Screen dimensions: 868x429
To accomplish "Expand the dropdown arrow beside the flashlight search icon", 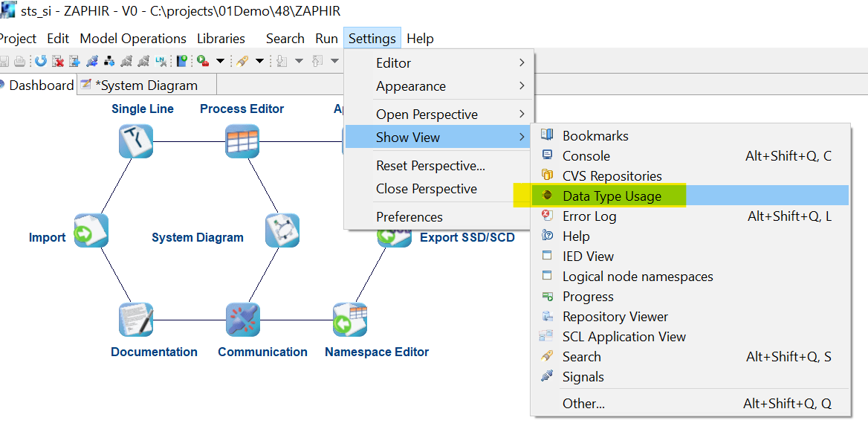I will [x=259, y=61].
